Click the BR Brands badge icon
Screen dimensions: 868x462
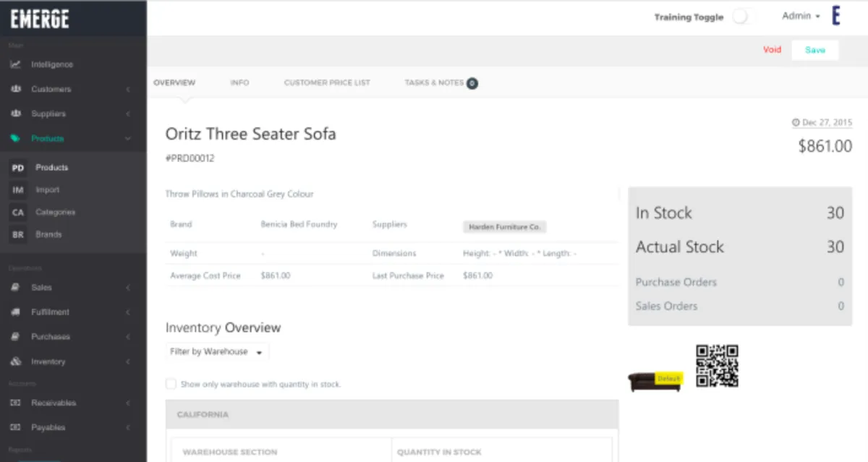[18, 235]
